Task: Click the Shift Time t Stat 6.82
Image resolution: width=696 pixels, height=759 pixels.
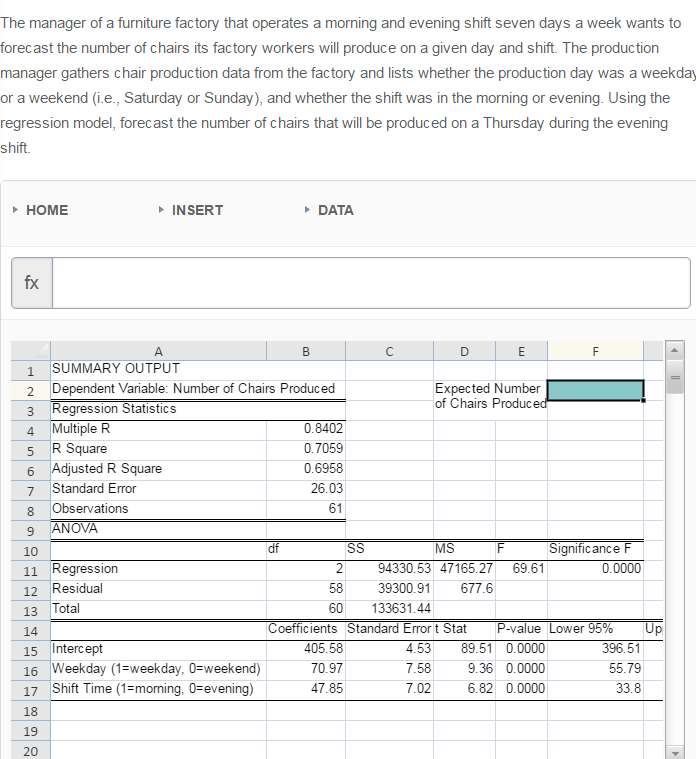Action: (x=465, y=688)
